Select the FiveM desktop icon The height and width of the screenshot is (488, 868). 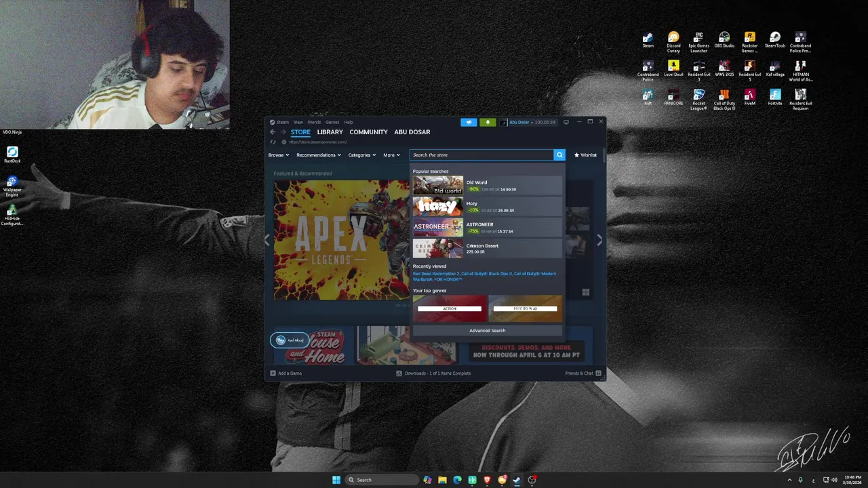tap(749, 98)
